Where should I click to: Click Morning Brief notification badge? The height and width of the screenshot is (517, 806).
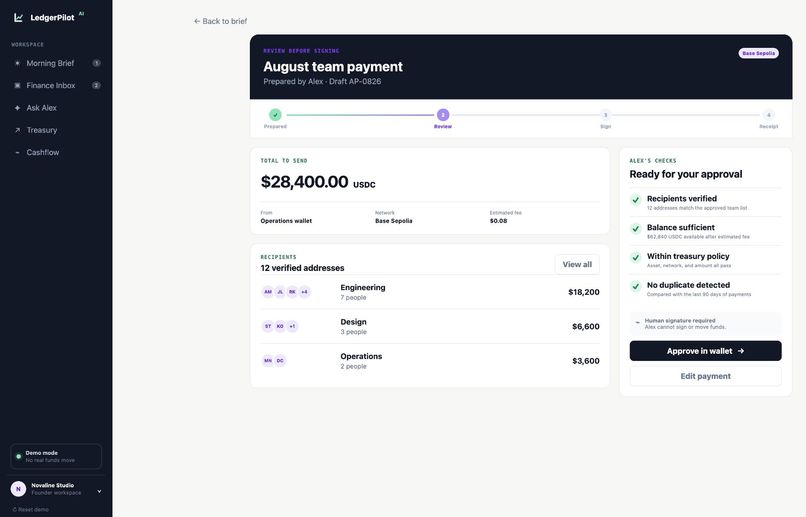pos(96,63)
